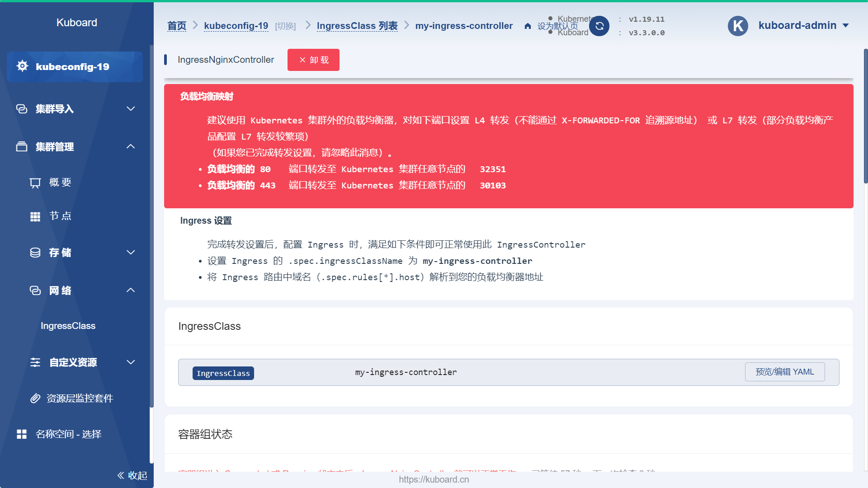The width and height of the screenshot is (868, 488).
Task: Click the 存储 database icon
Action: (35, 253)
